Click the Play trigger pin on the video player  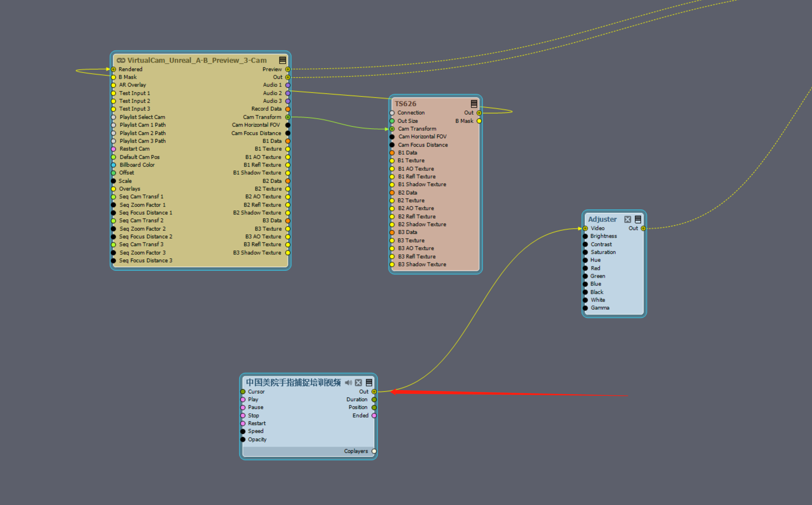tap(243, 399)
